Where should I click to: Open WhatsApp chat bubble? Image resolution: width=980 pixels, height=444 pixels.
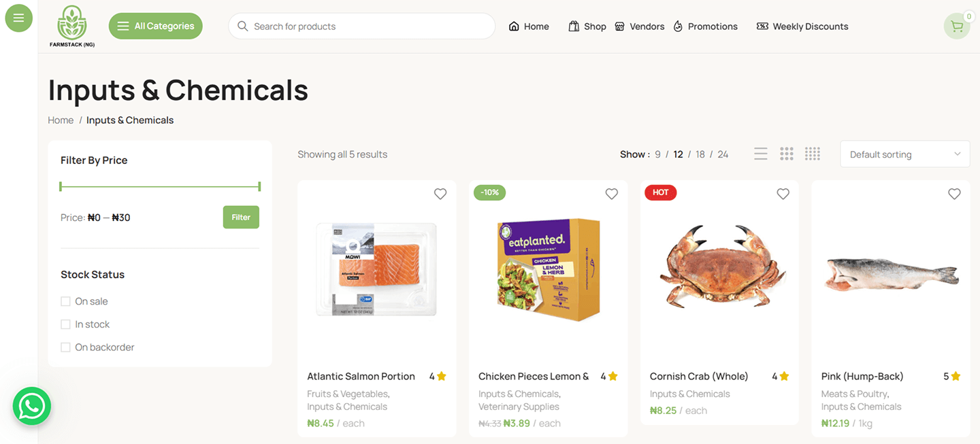[32, 406]
